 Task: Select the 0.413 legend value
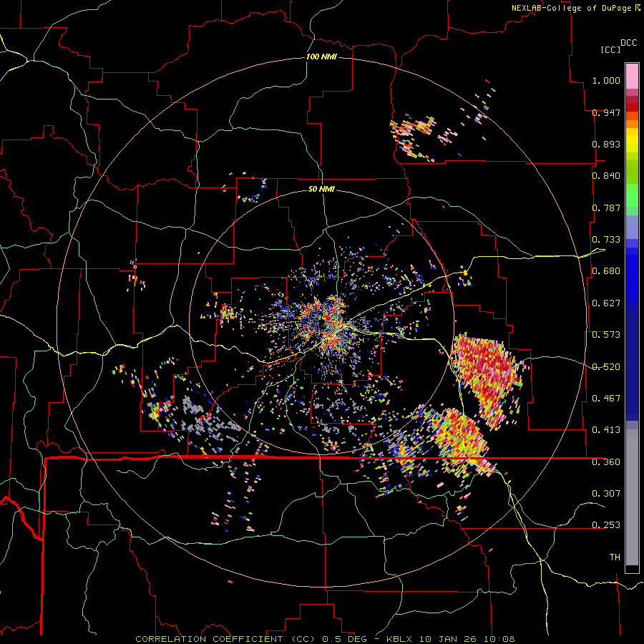click(606, 430)
